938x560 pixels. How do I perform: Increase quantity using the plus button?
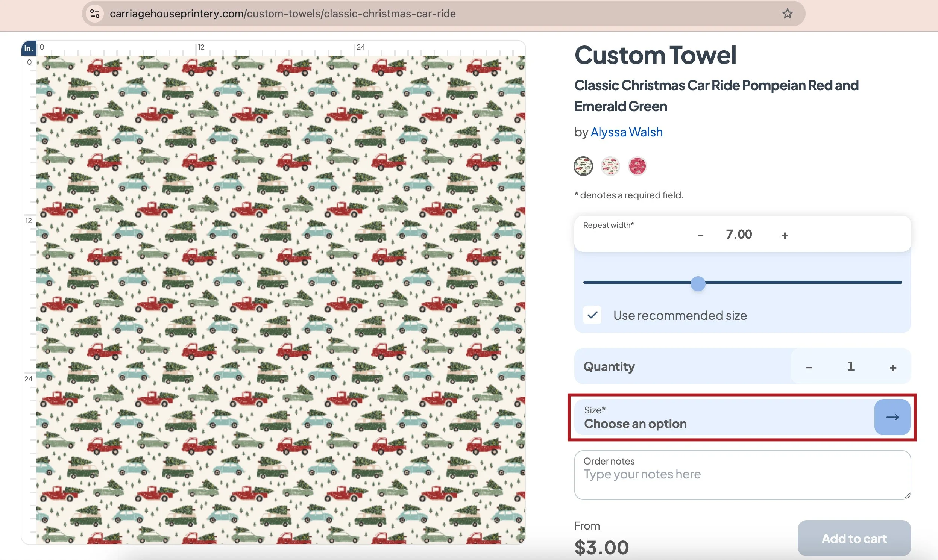tap(893, 367)
